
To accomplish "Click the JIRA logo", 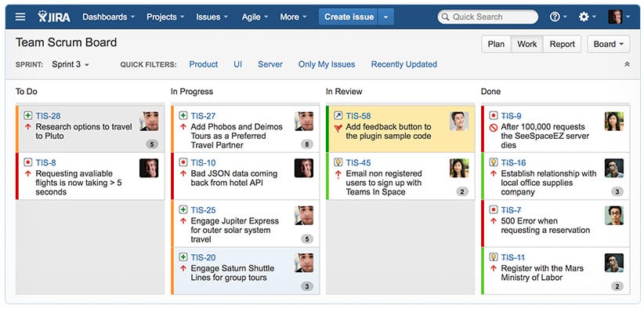I will [54, 16].
